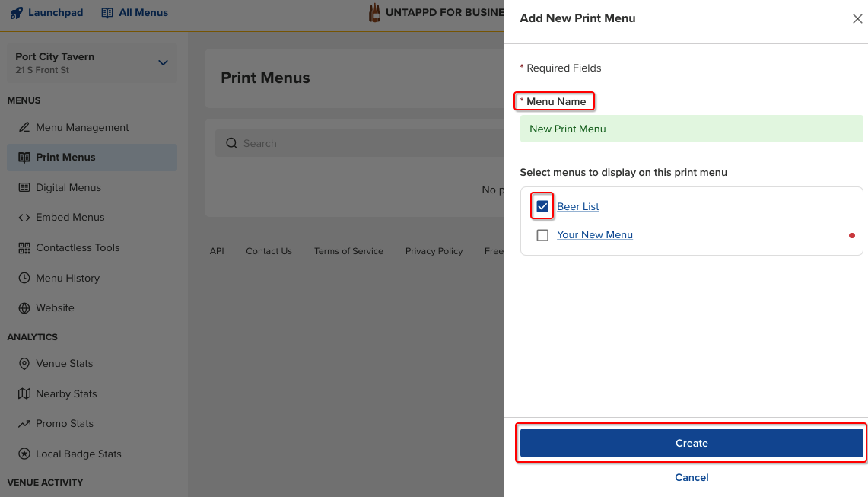
Task: Go to Nearby Stats in the sidebar
Action: pyautogui.click(x=66, y=393)
